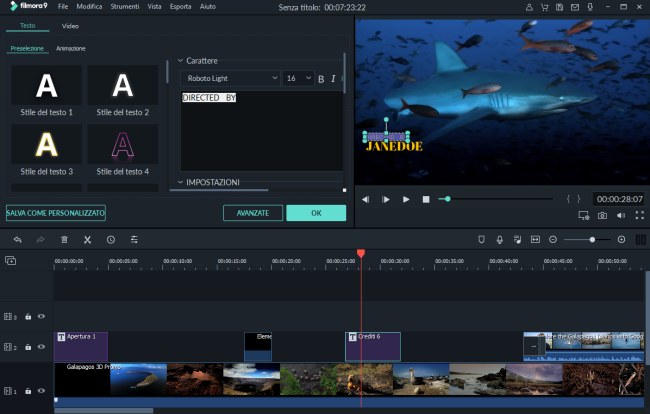Confirm with the OK button

click(316, 213)
